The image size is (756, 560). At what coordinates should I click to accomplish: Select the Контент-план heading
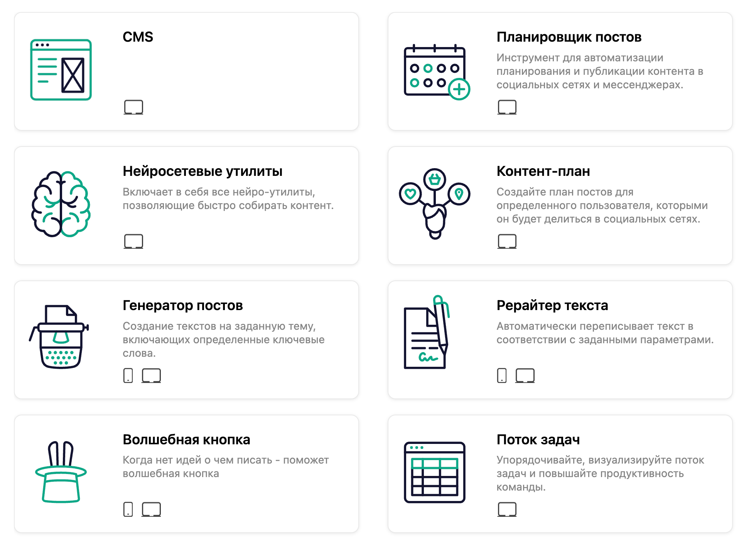point(543,171)
